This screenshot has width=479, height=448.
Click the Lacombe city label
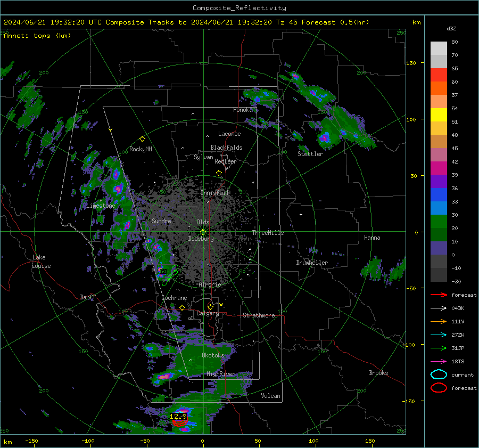pyautogui.click(x=229, y=134)
